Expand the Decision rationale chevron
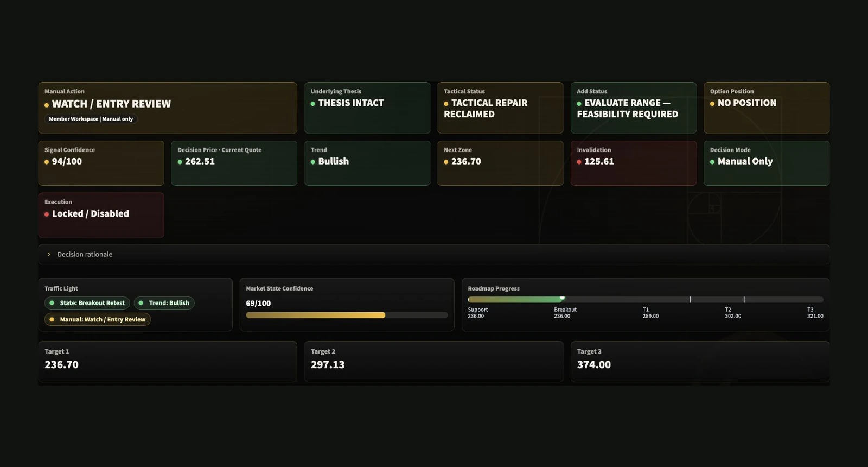The width and height of the screenshot is (868, 467). (x=49, y=254)
